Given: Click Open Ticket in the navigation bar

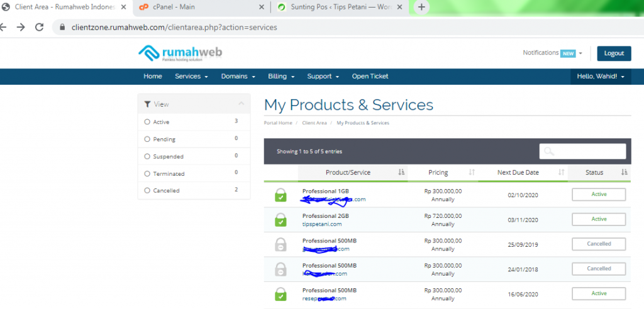Looking at the screenshot, I should click(x=370, y=77).
